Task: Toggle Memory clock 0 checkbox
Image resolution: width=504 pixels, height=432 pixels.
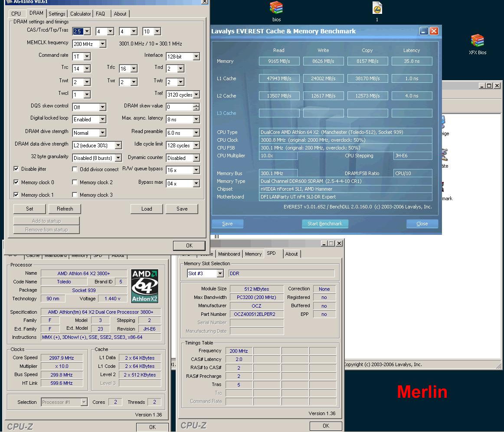Action: click(16, 182)
